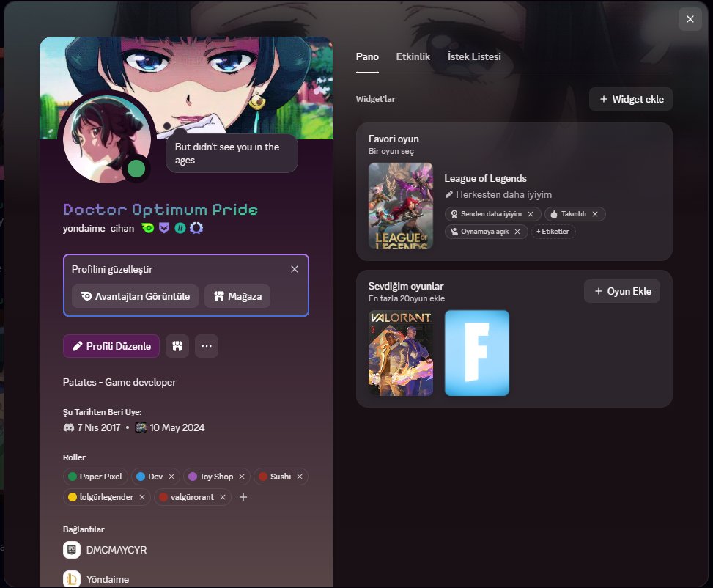Close the profile popup with X

(x=690, y=19)
